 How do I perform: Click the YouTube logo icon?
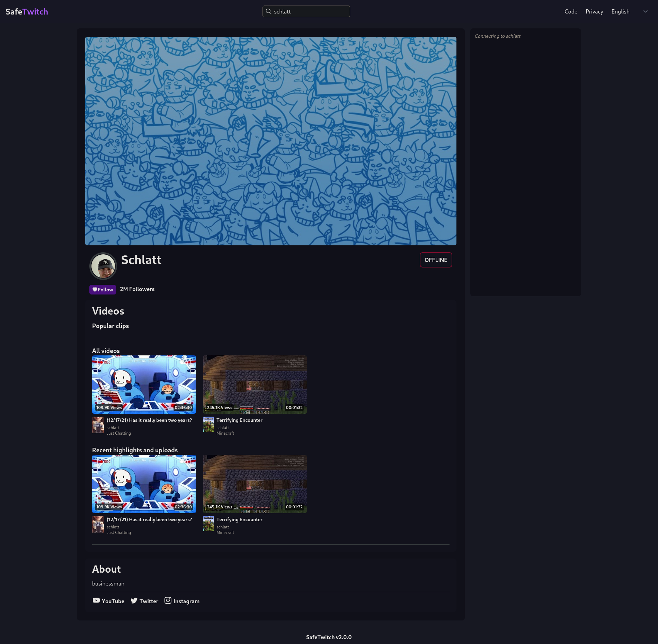pyautogui.click(x=96, y=600)
